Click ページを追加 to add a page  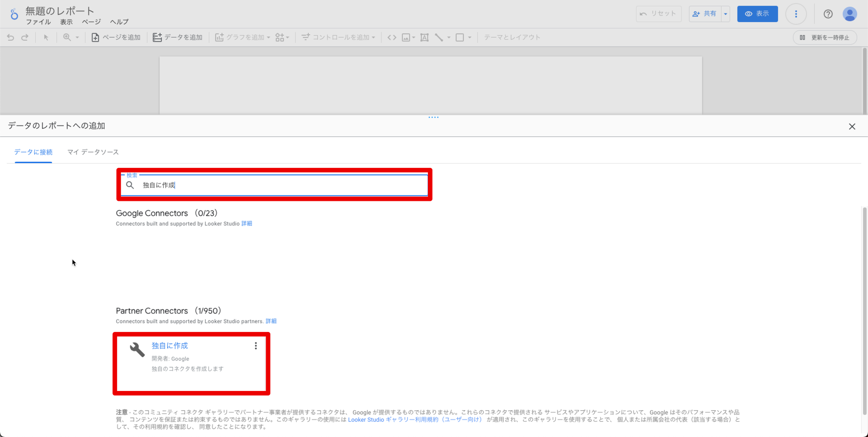coord(116,37)
